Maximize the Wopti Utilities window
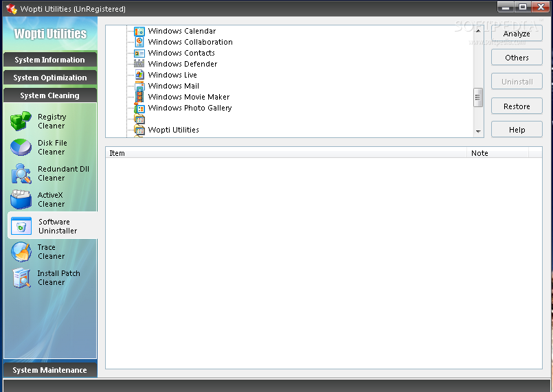 (522, 7)
